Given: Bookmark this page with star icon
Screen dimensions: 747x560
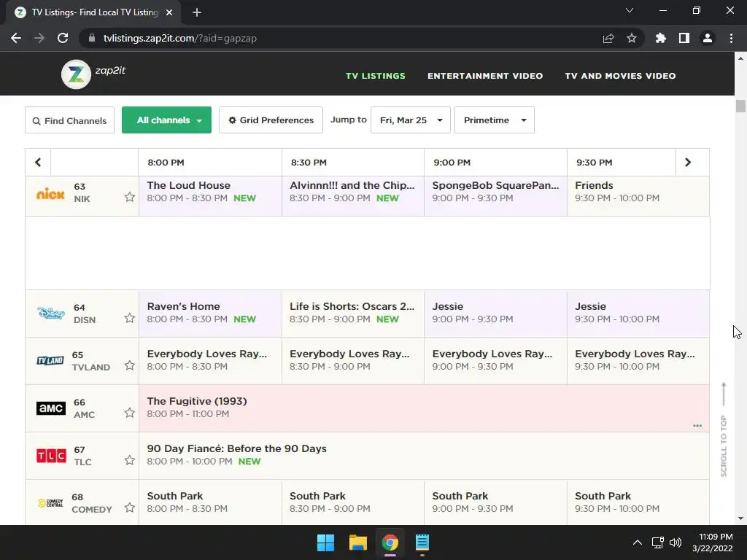Looking at the screenshot, I should (631, 38).
